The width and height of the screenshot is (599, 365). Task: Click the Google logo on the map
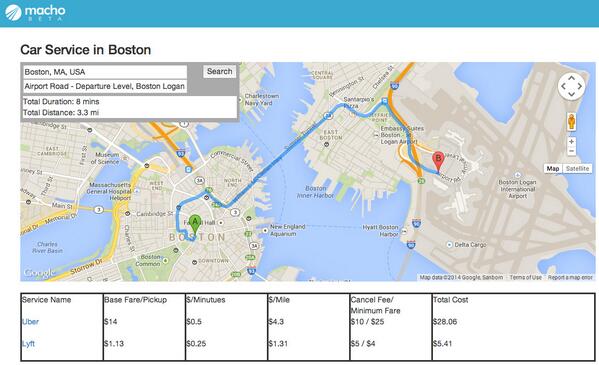39,273
